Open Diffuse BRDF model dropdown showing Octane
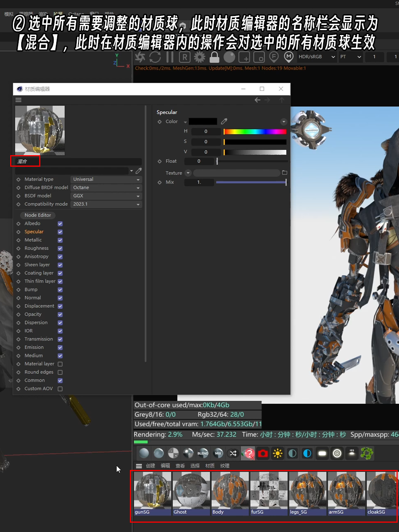The height and width of the screenshot is (532, 399). (106, 188)
